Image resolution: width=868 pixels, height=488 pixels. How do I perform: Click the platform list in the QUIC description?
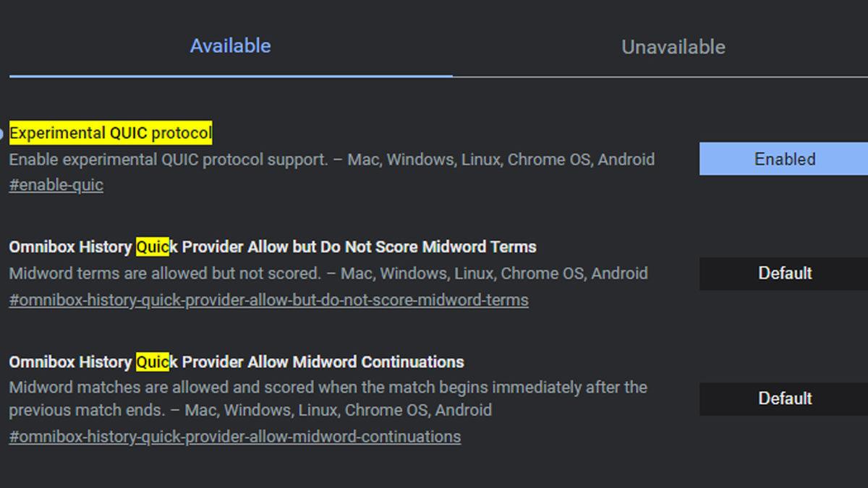click(x=501, y=159)
